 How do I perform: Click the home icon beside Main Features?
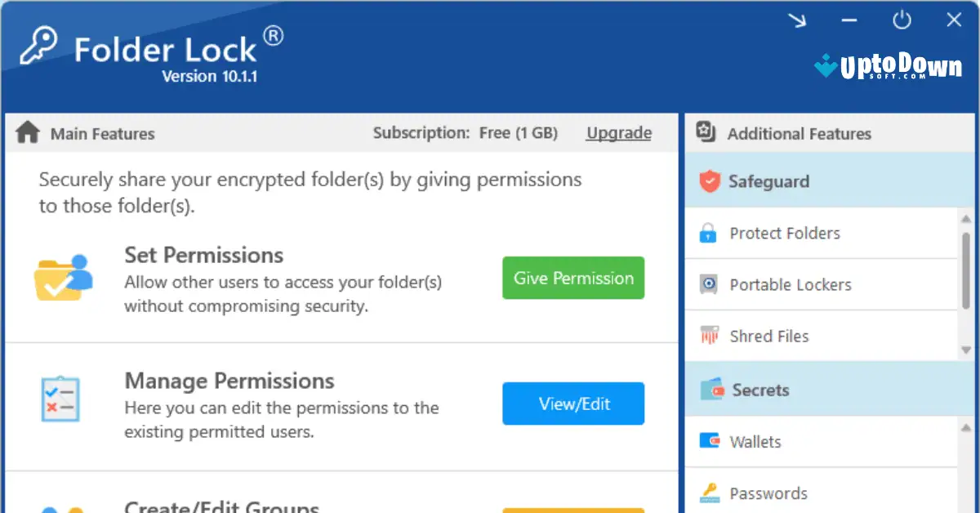27,132
